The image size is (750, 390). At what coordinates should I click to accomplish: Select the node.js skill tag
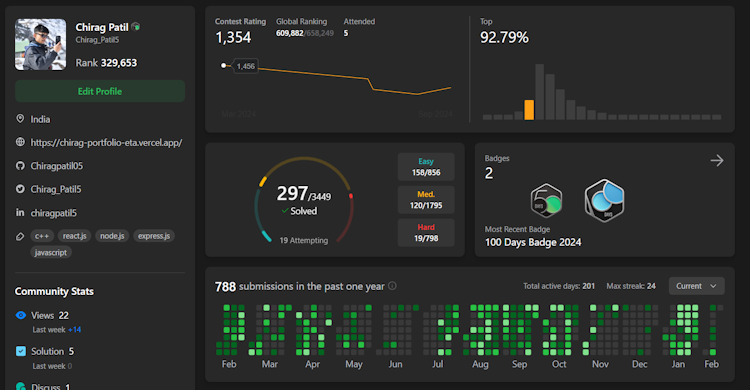(112, 236)
